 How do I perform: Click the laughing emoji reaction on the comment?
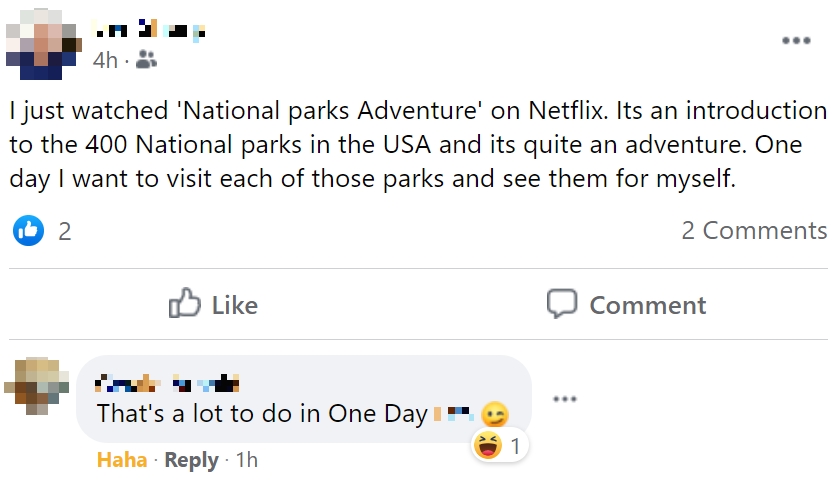pyautogui.click(x=487, y=446)
